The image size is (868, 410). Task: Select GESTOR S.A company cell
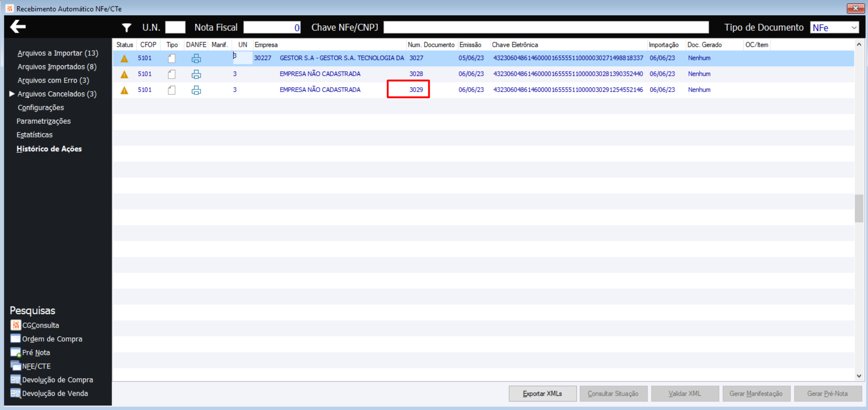pyautogui.click(x=342, y=58)
